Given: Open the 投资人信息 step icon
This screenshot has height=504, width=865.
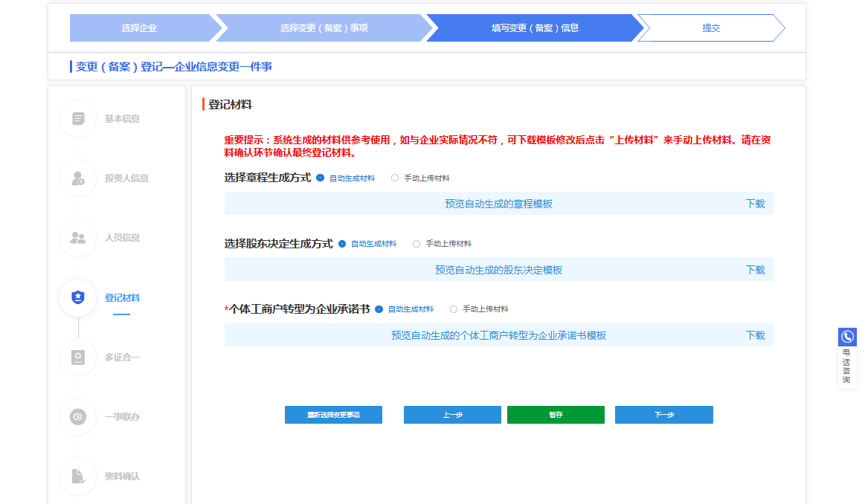Looking at the screenshot, I should point(78,178).
